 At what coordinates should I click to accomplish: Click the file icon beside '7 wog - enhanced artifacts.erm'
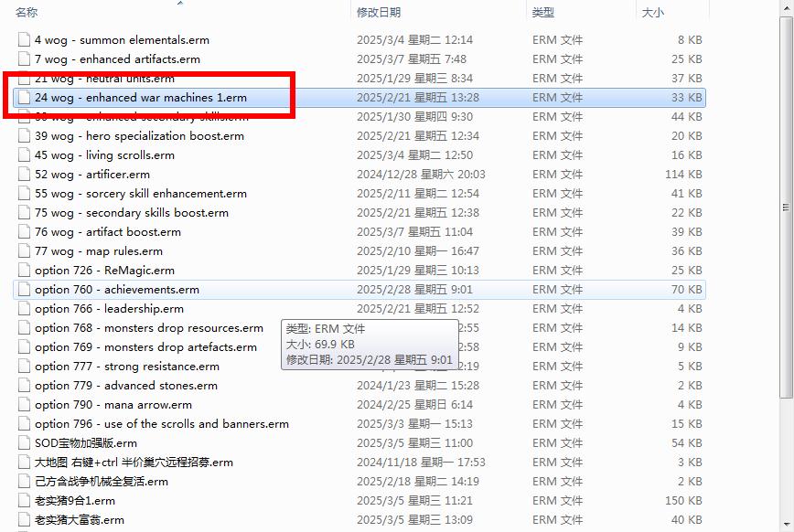24,59
